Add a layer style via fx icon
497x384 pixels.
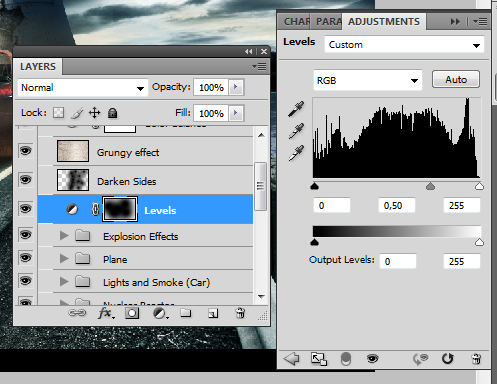pos(106,313)
